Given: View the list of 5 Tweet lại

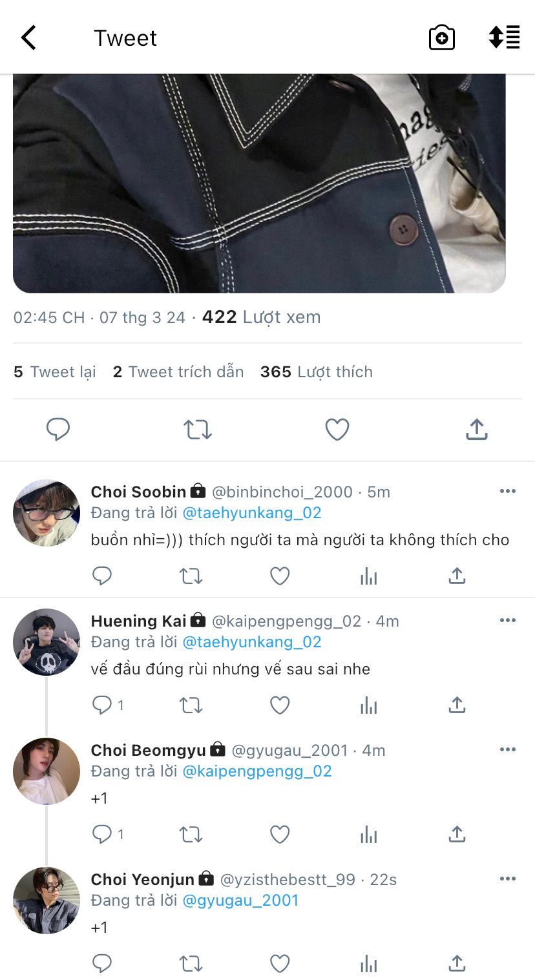Looking at the screenshot, I should tap(55, 372).
